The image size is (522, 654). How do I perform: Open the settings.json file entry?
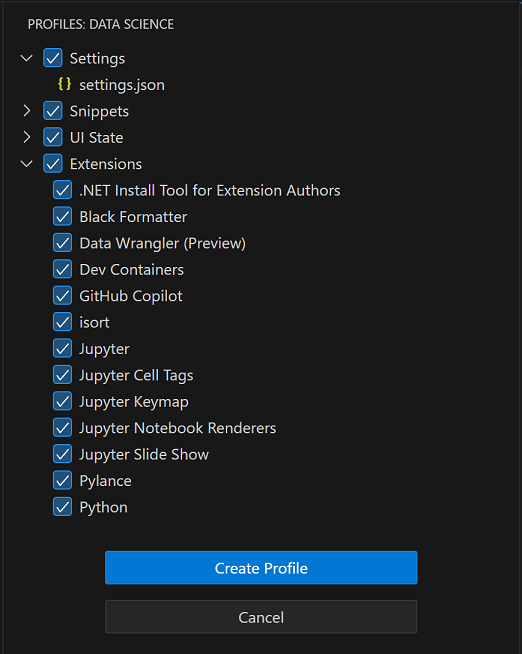pyautogui.click(x=122, y=85)
